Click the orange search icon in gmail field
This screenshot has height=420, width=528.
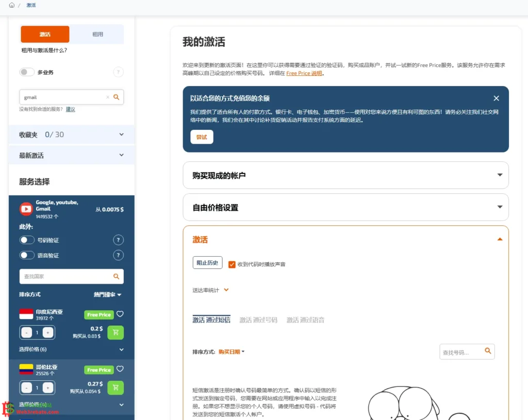116,97
